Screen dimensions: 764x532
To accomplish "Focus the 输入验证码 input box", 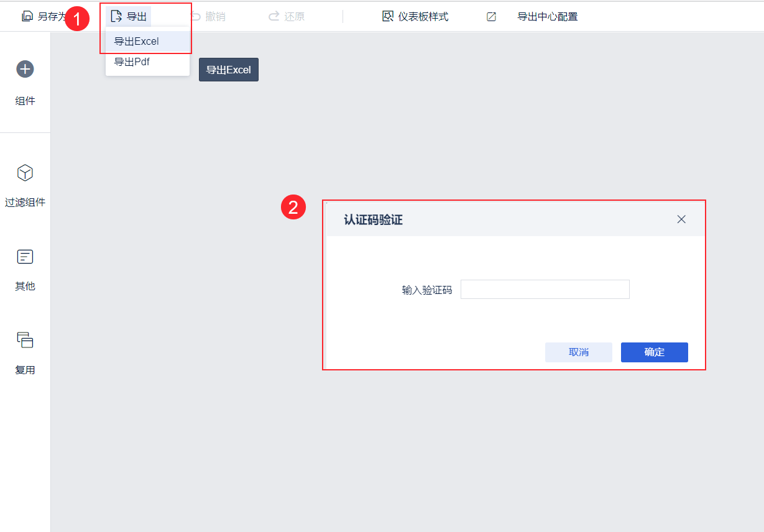I will coord(545,290).
